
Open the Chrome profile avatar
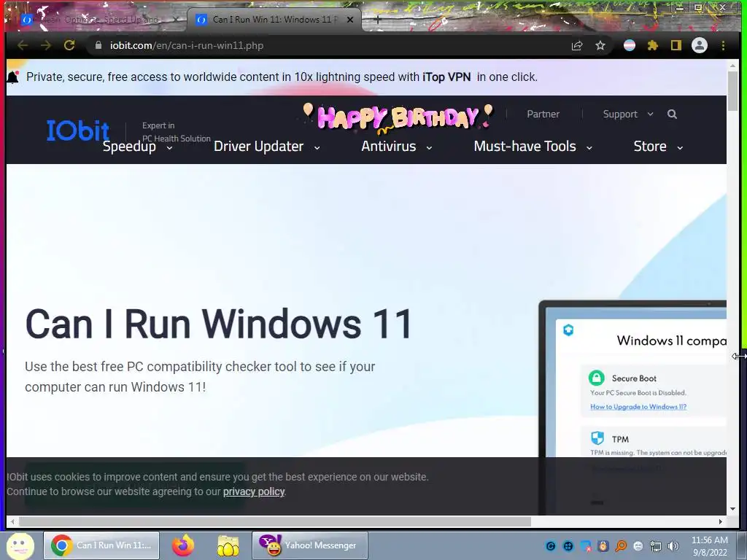pyautogui.click(x=700, y=45)
